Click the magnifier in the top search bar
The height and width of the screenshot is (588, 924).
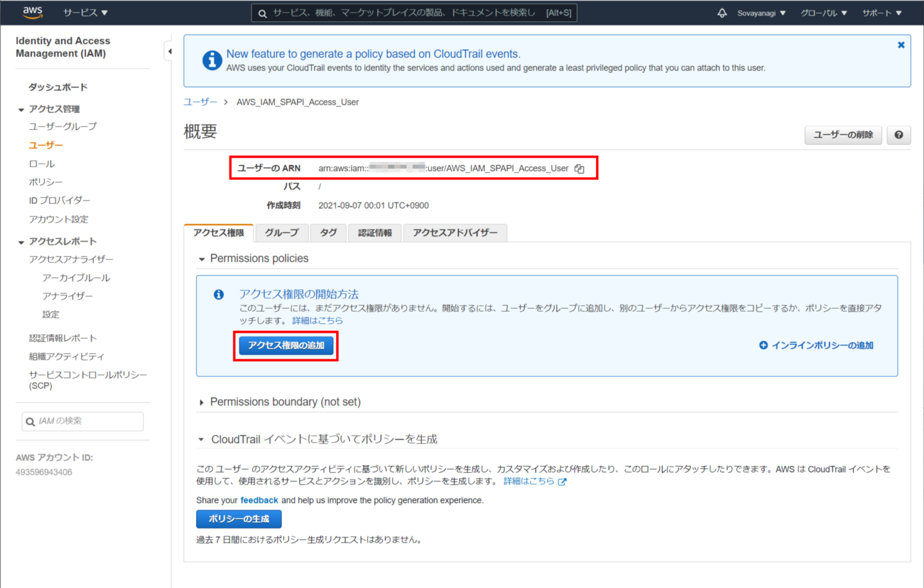click(261, 12)
